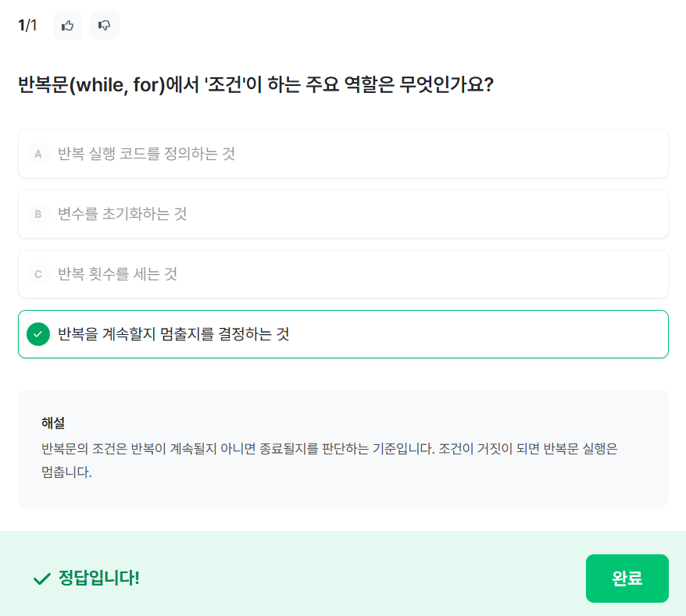The height and width of the screenshot is (616, 686).
Task: Click the letter C badge
Action: click(x=38, y=274)
